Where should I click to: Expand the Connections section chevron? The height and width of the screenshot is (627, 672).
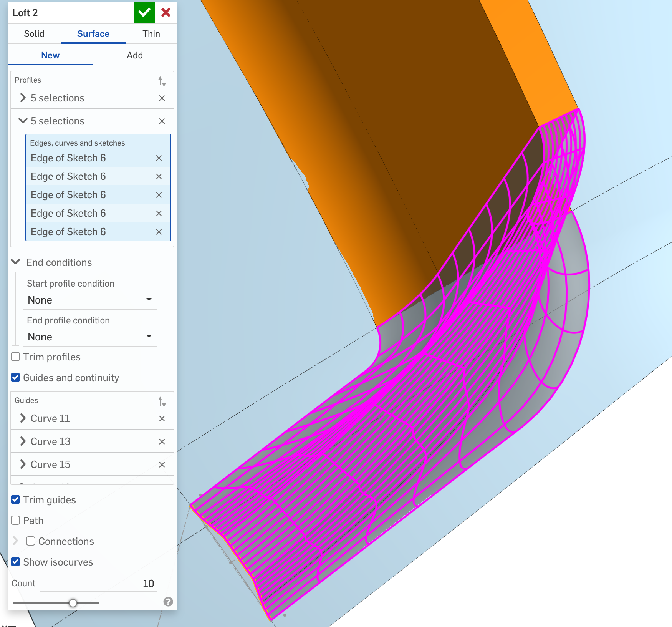pyautogui.click(x=16, y=541)
